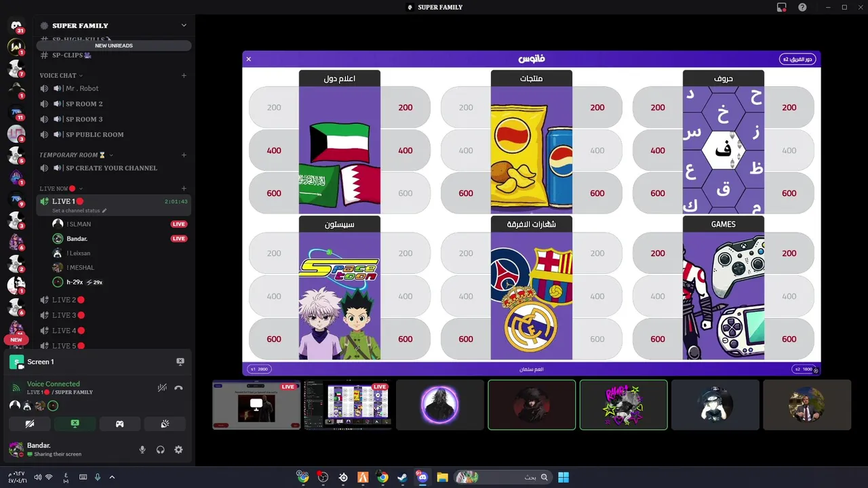Create channel in LIVE NOW category
Screen dimensions: 868x488
coord(184,188)
